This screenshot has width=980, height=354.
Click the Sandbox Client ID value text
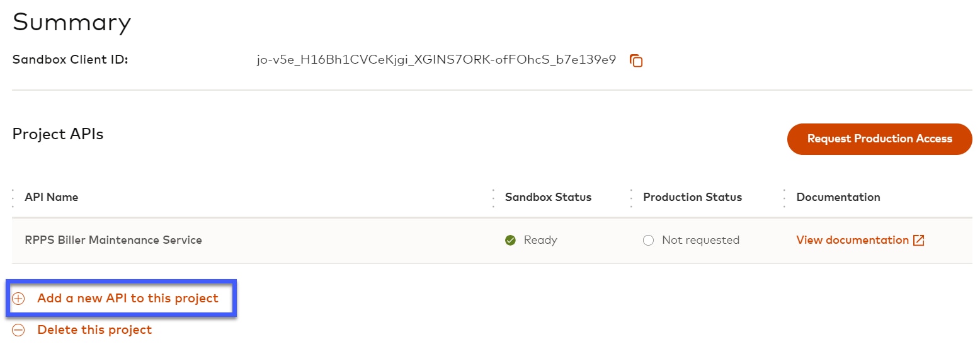coord(436,60)
